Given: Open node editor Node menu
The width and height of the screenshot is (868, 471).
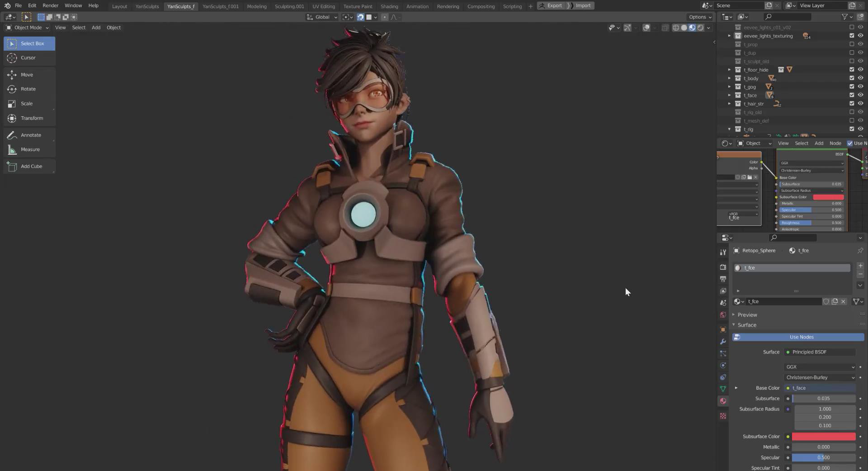Looking at the screenshot, I should [x=835, y=143].
